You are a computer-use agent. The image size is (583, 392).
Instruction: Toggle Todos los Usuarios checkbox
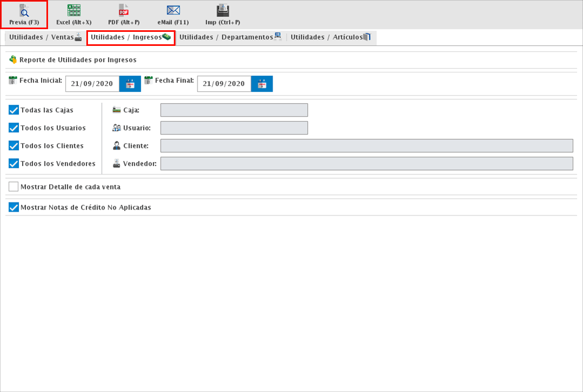[14, 128]
